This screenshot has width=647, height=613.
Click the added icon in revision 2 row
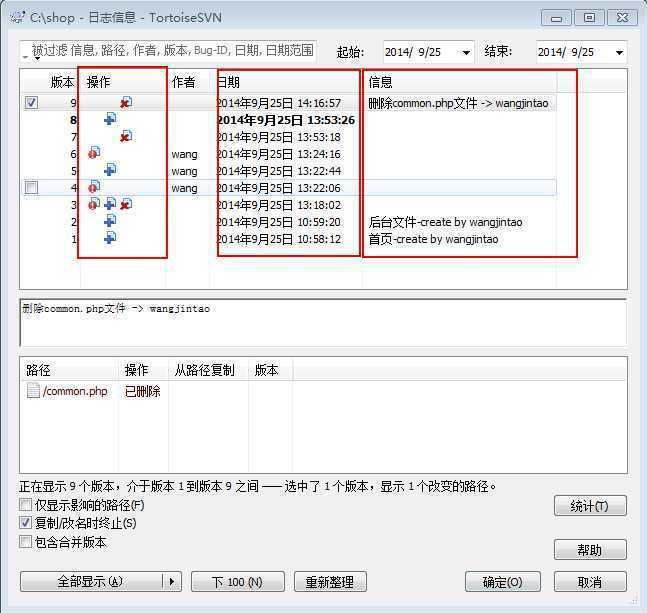pyautogui.click(x=110, y=222)
